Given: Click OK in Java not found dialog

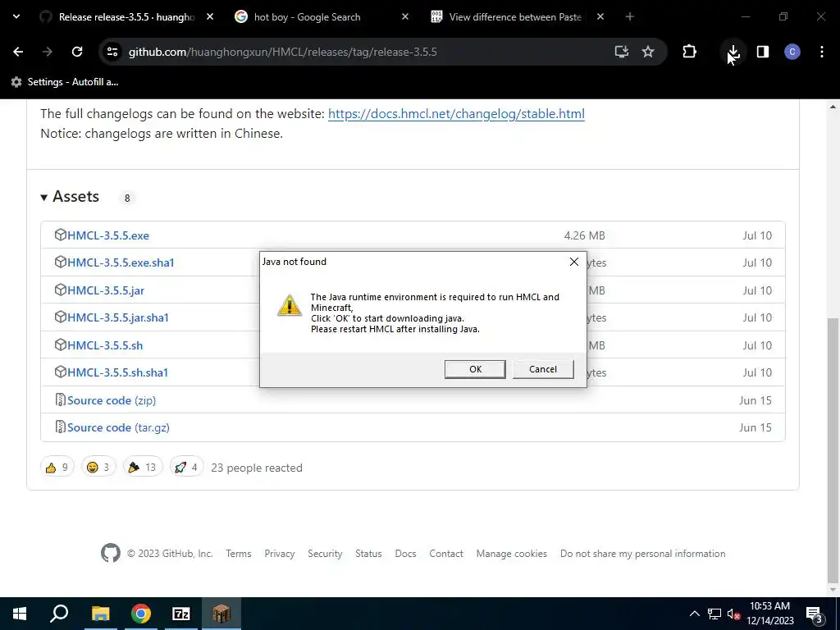Looking at the screenshot, I should (475, 369).
